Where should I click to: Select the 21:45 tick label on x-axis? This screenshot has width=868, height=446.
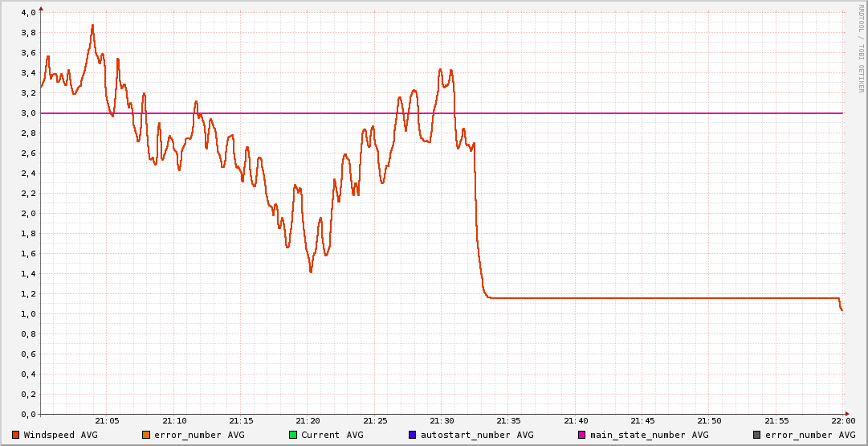click(x=642, y=421)
